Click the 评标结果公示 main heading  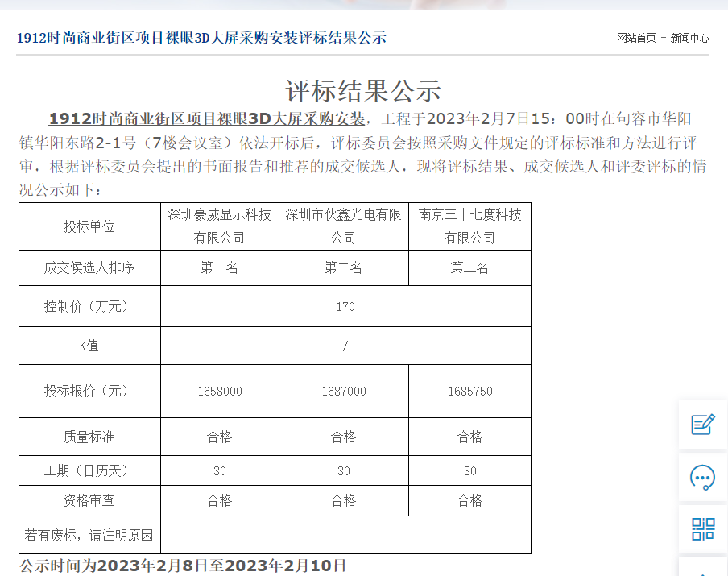[x=363, y=91]
